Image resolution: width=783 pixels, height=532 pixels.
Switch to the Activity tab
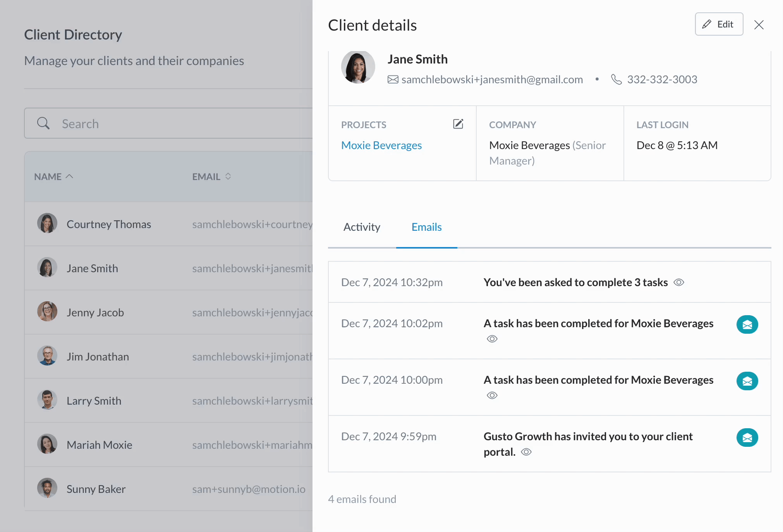pos(362,227)
